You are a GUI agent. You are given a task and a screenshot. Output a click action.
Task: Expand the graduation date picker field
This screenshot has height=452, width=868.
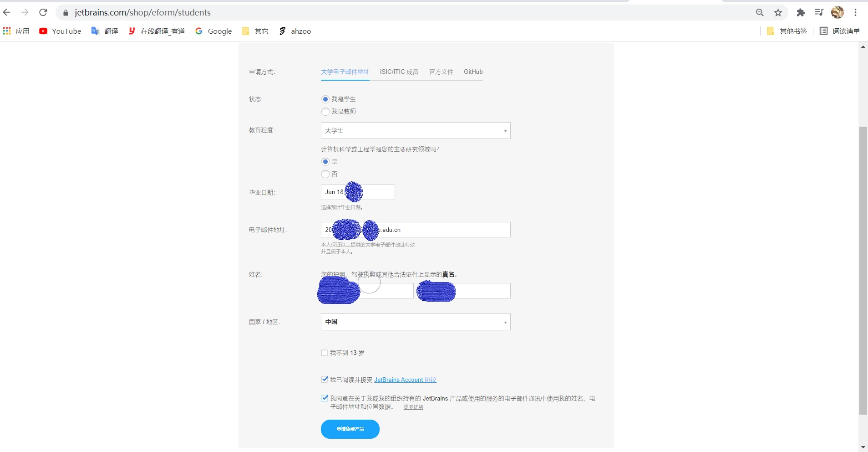(357, 192)
